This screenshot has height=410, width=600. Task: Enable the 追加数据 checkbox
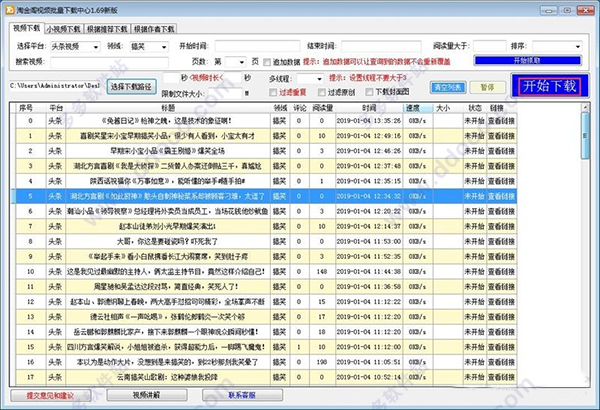(267, 62)
